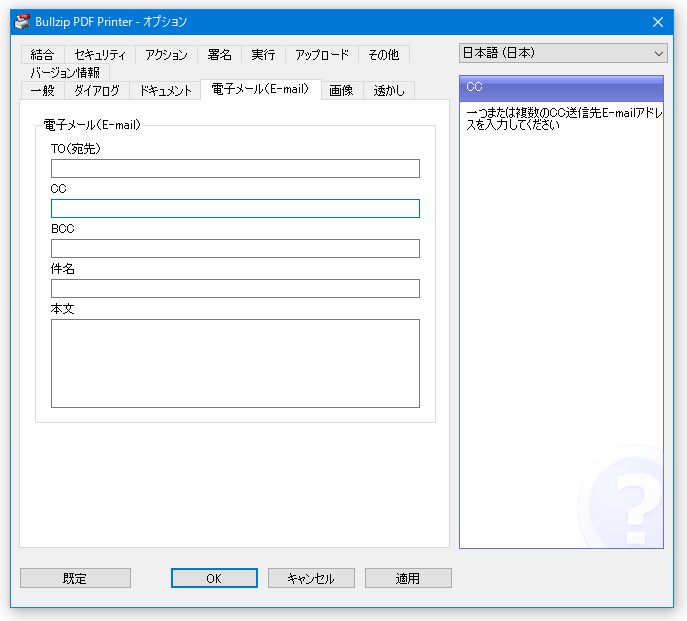Select the その他 tab
This screenshot has width=687, height=621.
pyautogui.click(x=384, y=54)
